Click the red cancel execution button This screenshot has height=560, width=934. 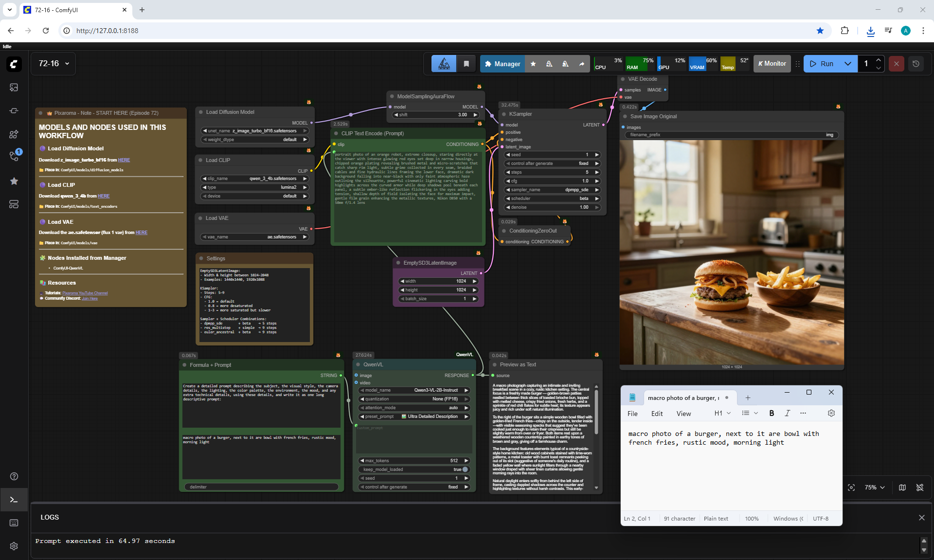coord(896,64)
